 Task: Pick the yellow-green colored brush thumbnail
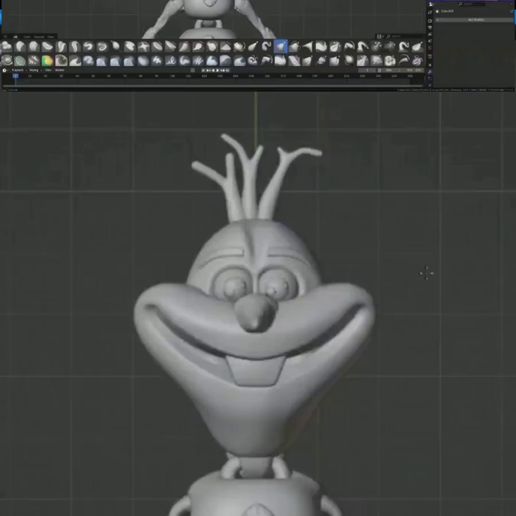(47, 61)
